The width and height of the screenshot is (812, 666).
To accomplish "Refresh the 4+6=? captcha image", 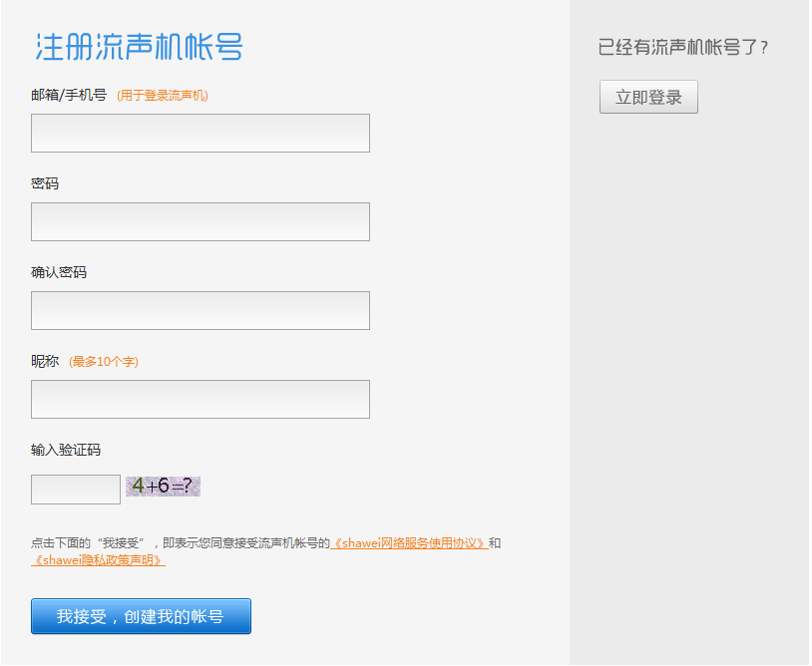I will pyautogui.click(x=163, y=487).
